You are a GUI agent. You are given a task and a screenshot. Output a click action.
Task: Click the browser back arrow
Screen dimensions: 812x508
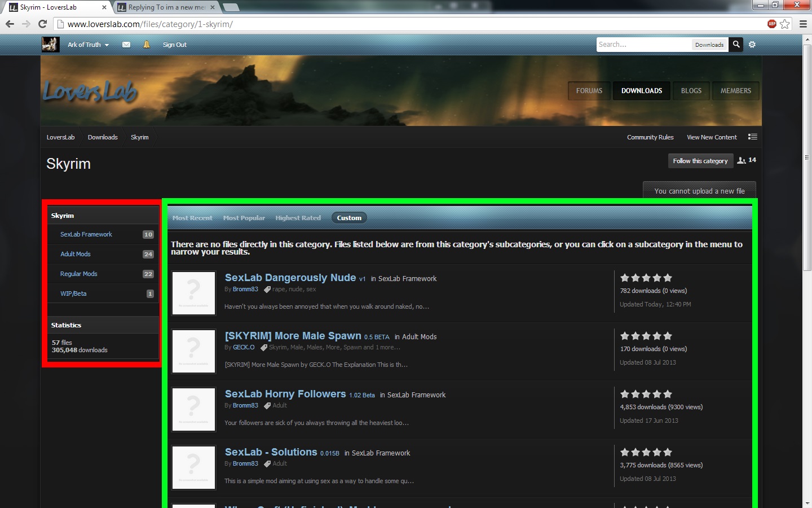pos(10,24)
